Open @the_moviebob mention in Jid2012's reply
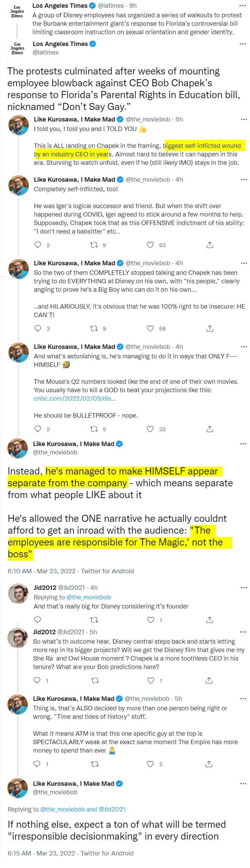The image size is (250, 868). (88, 597)
